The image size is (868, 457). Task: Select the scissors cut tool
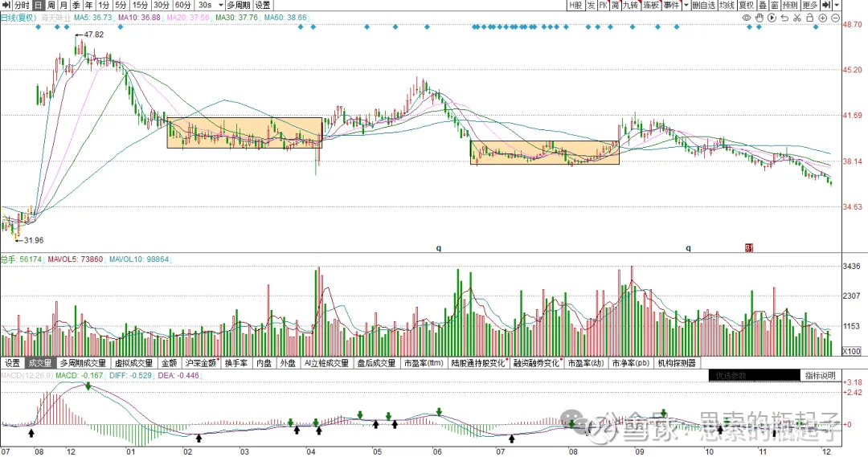[x=797, y=18]
